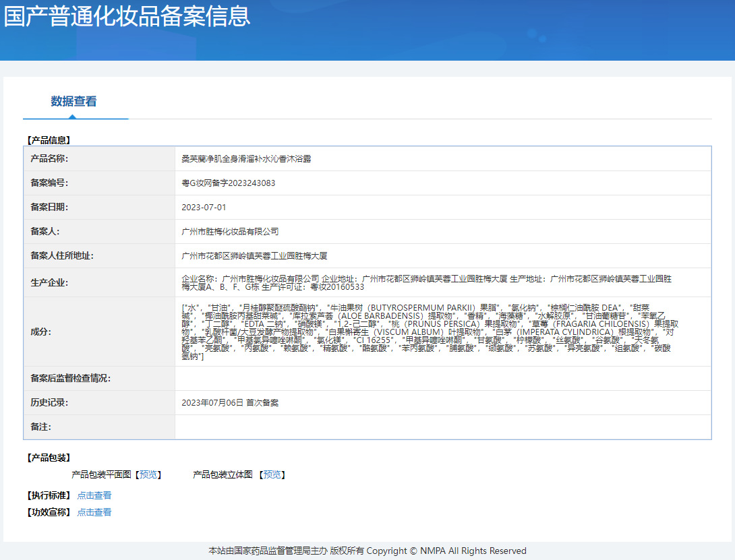
Task: Click the 历史记录 label cell
Action: click(99, 403)
